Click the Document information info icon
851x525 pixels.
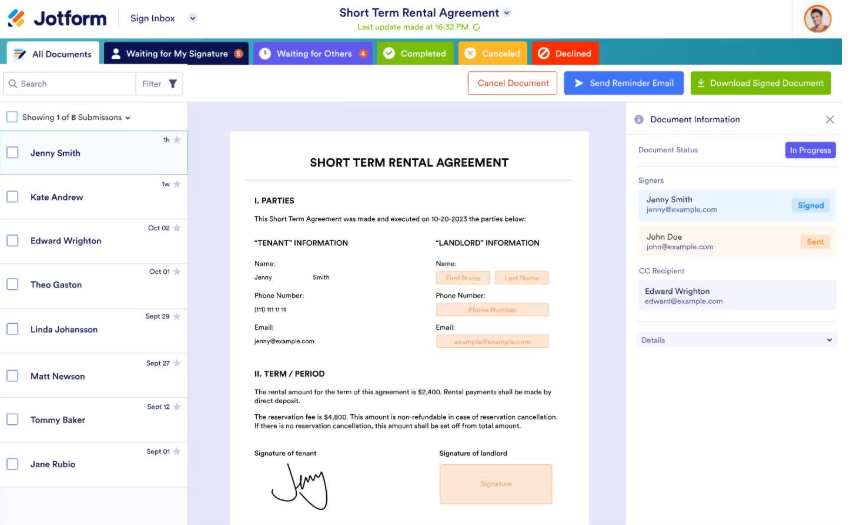[639, 120]
